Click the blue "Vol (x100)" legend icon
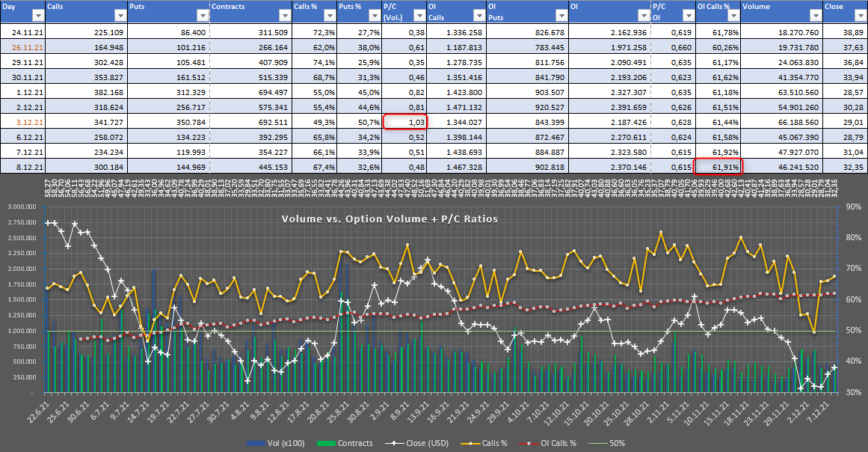868x452 pixels. pyautogui.click(x=258, y=442)
